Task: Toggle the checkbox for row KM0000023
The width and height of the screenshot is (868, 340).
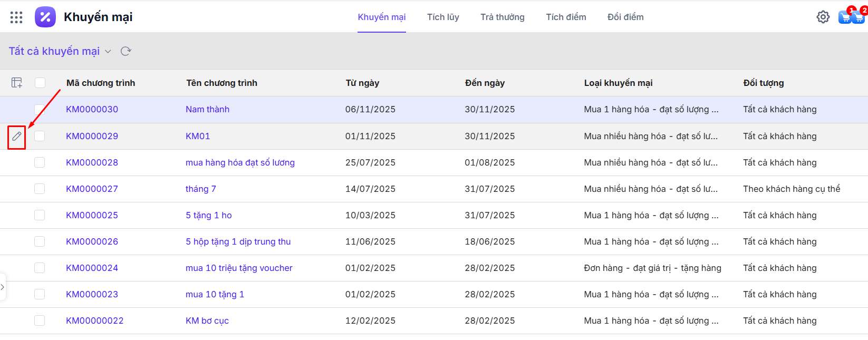Action: pyautogui.click(x=40, y=294)
